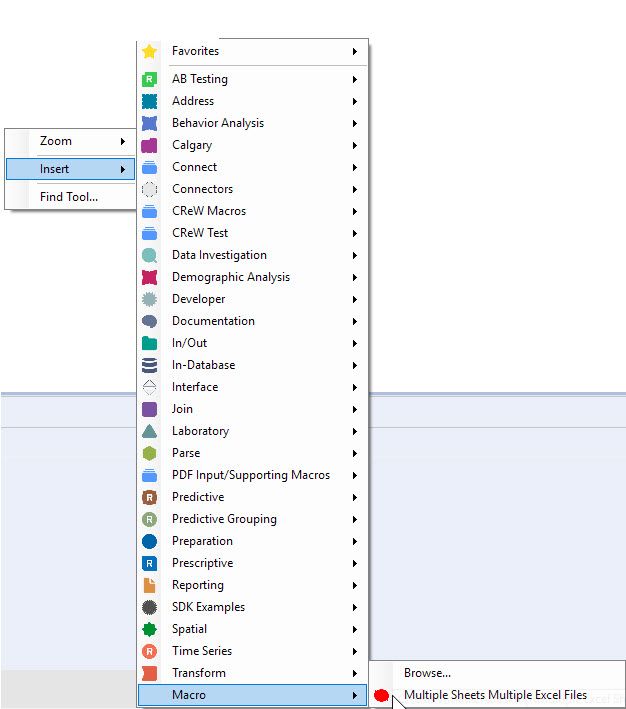Open the Connectors category
Image resolution: width=626 pixels, height=709 pixels.
click(252, 189)
